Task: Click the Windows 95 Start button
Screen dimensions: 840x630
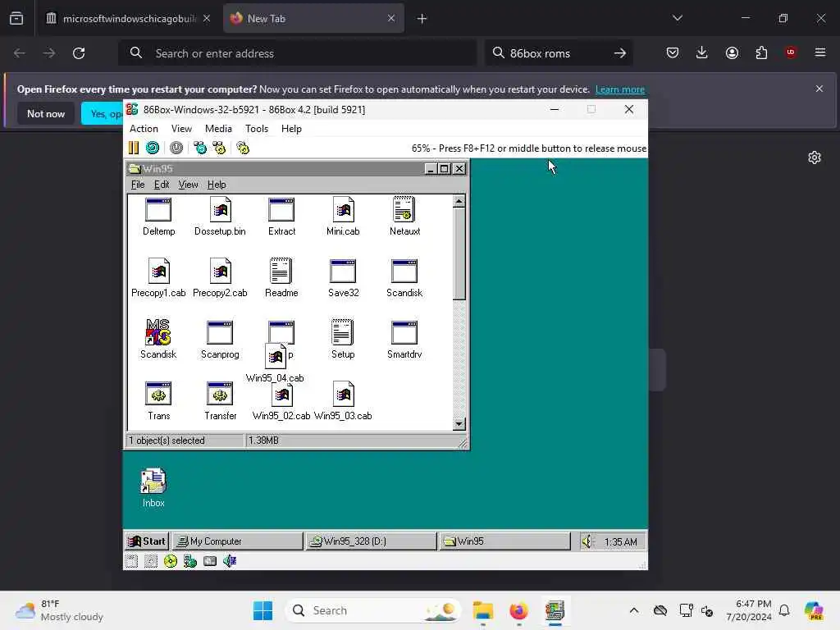Action: coord(147,541)
